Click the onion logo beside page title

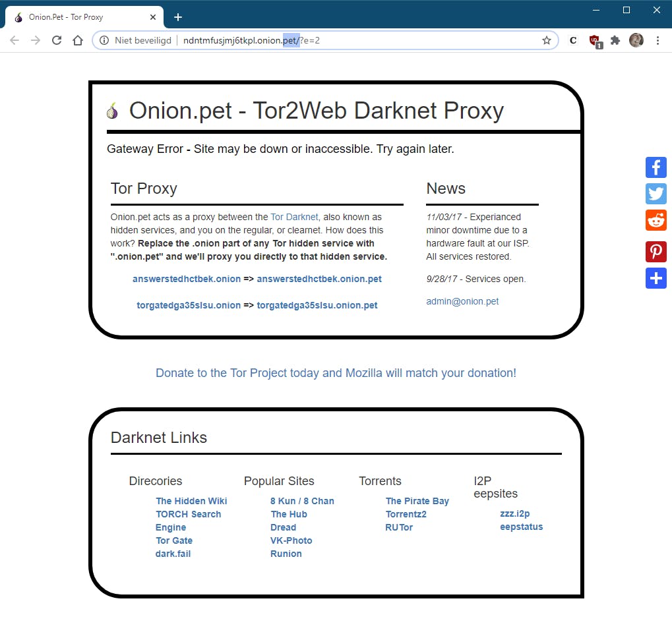coord(112,111)
